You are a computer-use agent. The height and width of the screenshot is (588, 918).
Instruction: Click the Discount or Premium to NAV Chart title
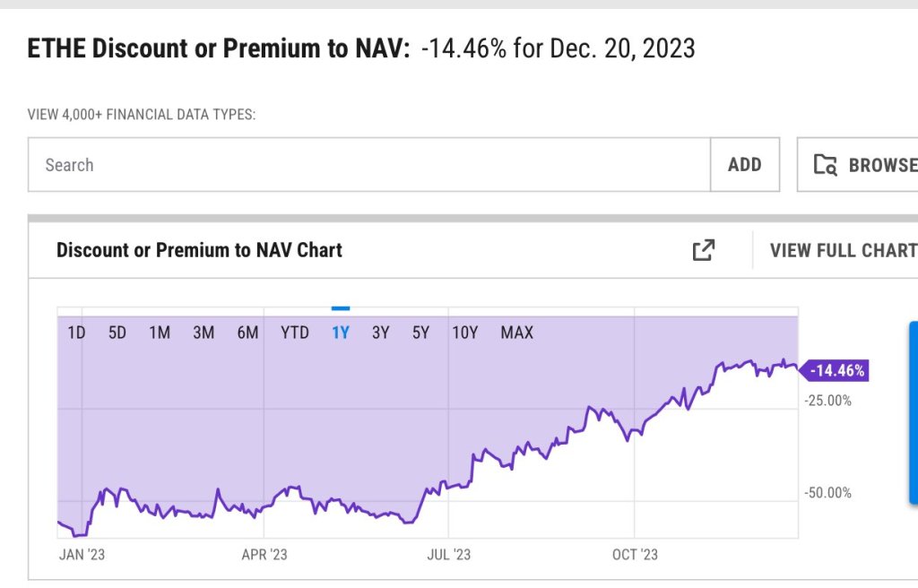[199, 250]
